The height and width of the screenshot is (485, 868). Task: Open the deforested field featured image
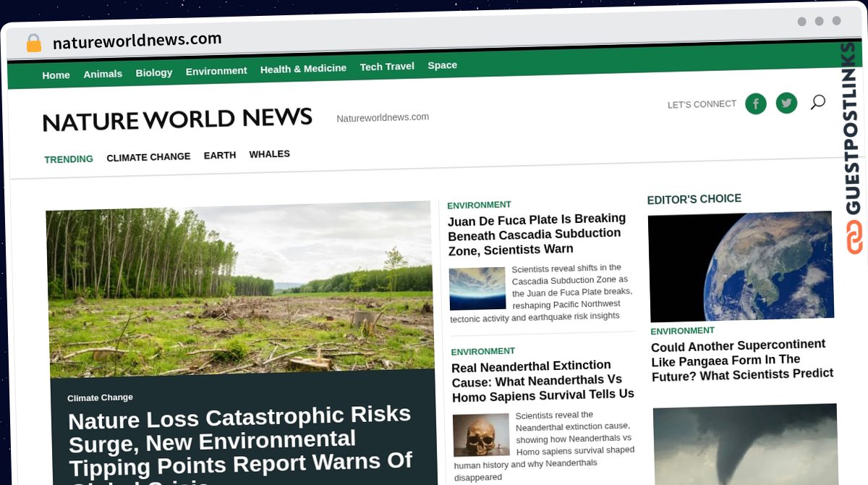[x=239, y=288]
